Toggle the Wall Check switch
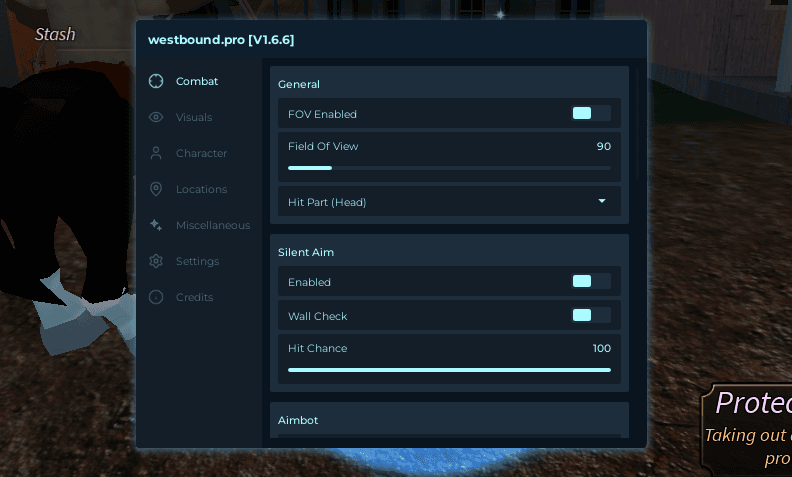 (x=590, y=315)
